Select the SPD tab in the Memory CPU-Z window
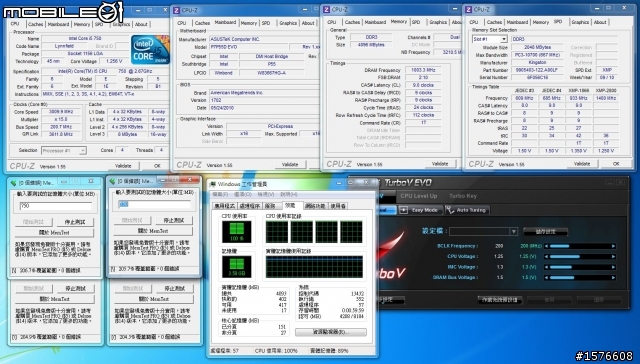The width and height of the screenshot is (640, 364). (416, 22)
